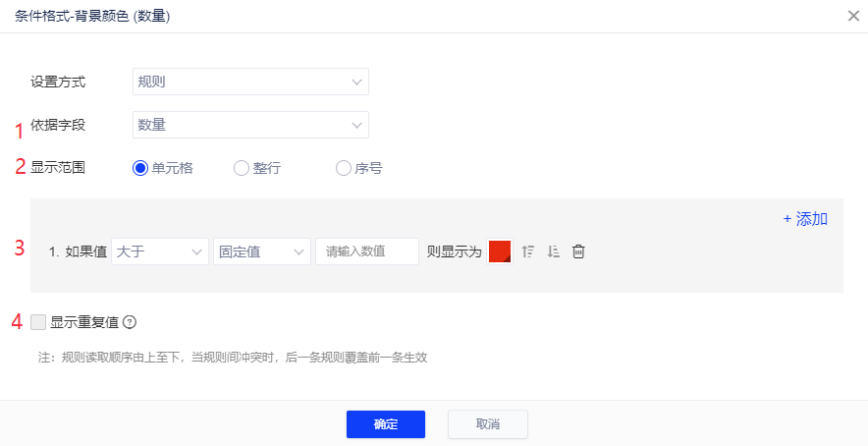Screen dimensions: 868x446
Task: Close the conditional format dialog
Action: point(853,16)
